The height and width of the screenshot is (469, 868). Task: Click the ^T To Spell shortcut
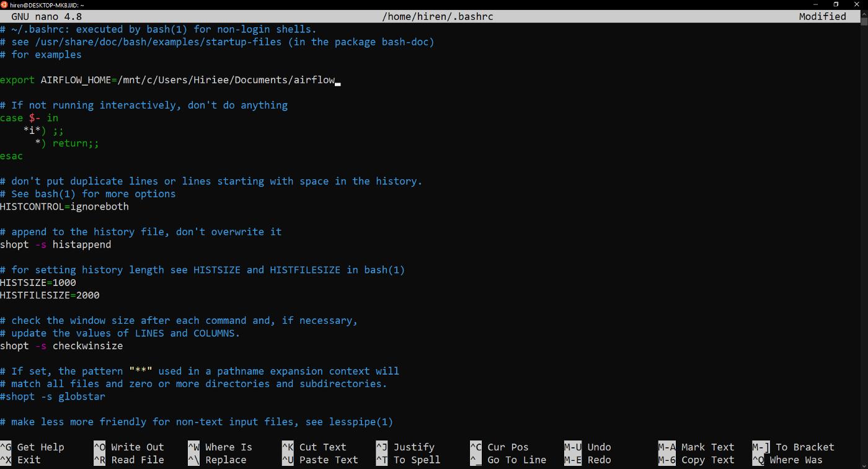pyautogui.click(x=408, y=460)
